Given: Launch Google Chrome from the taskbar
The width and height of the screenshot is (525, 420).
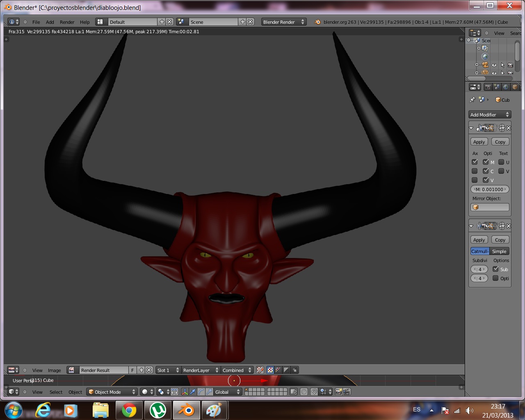Looking at the screenshot, I should (129, 410).
